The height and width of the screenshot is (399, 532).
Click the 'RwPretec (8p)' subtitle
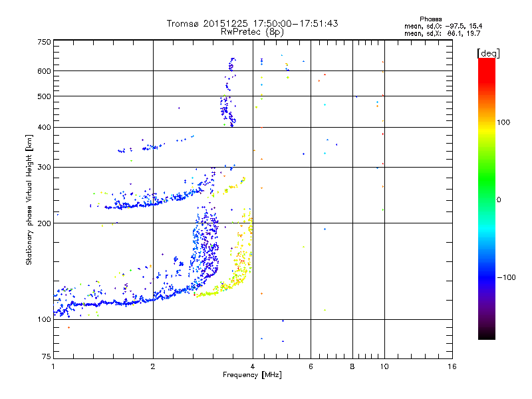252,31
